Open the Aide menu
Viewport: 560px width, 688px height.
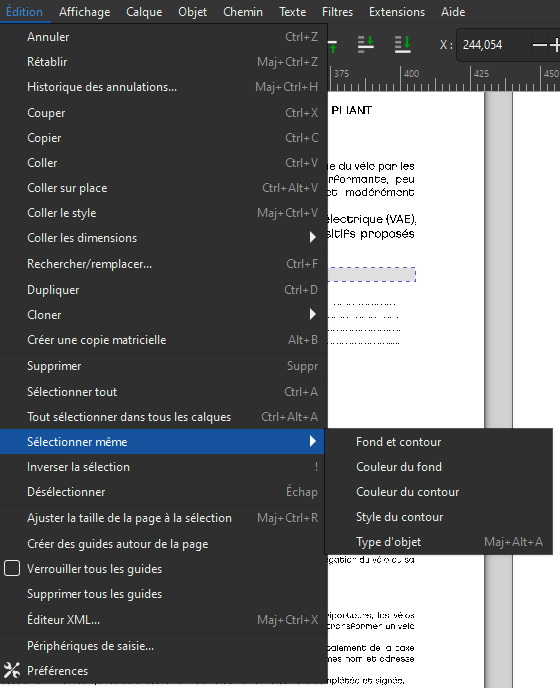tap(453, 12)
